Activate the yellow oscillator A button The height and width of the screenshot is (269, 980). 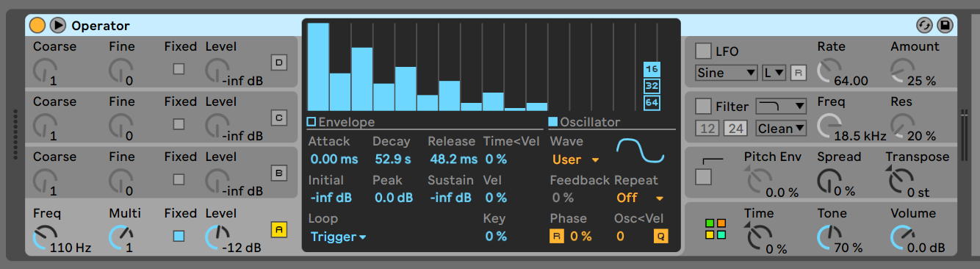coord(278,229)
